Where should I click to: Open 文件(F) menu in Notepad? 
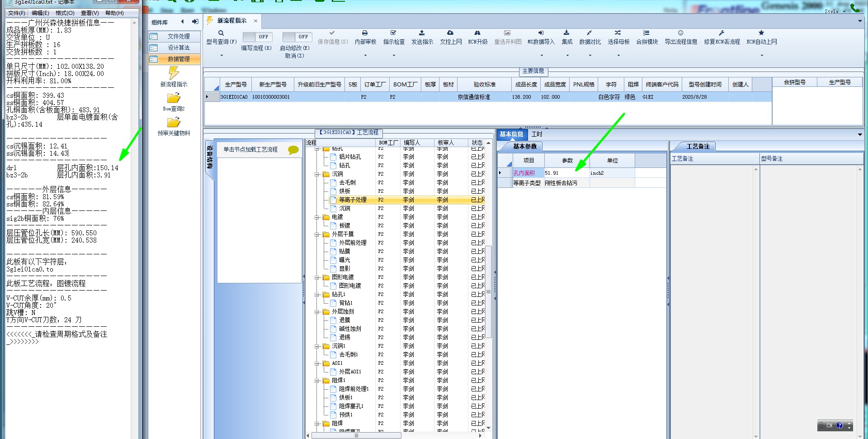pos(17,13)
